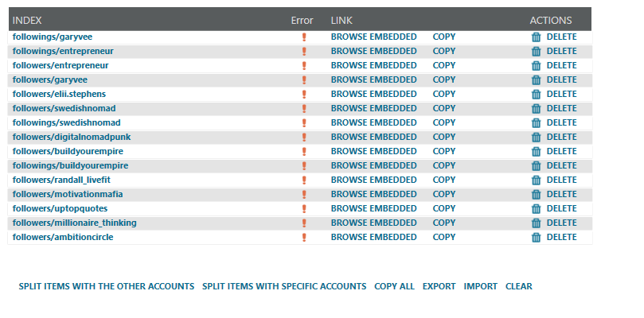644x318 pixels.
Task: Click the ACTIONS column header
Action: (551, 21)
